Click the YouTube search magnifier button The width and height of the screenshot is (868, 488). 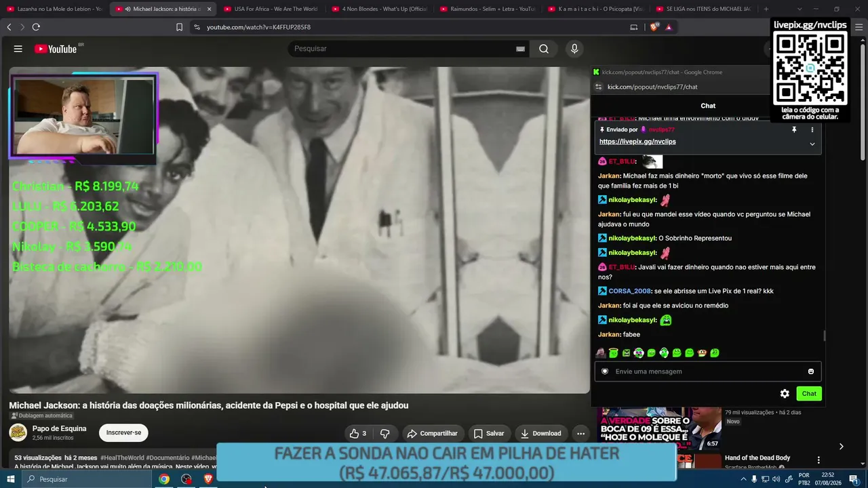[544, 49]
